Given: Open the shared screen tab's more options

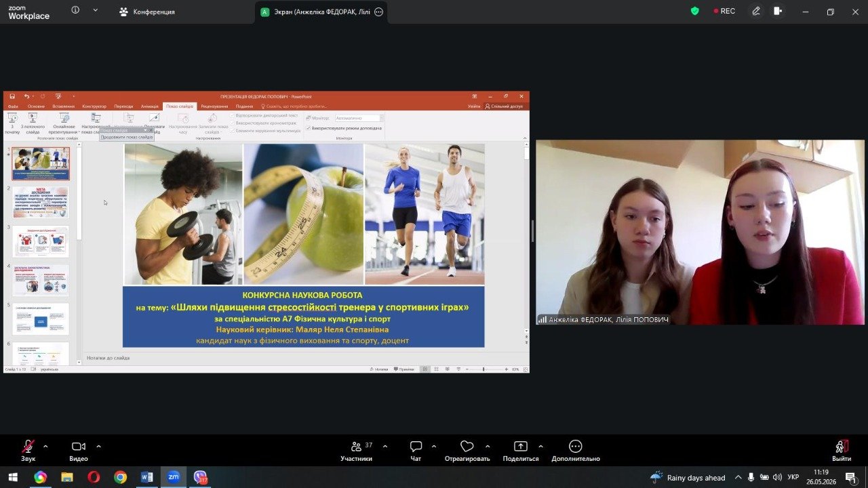Looking at the screenshot, I should [378, 12].
